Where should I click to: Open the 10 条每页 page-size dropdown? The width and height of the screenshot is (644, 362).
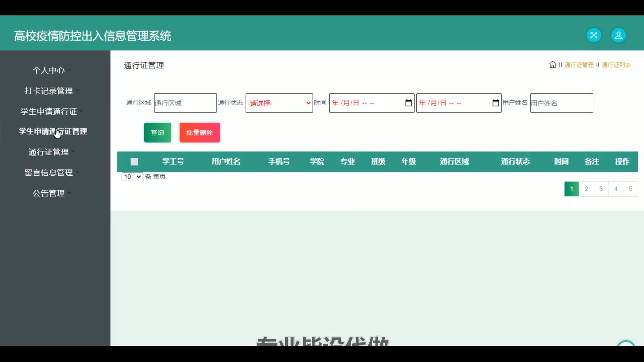132,177
